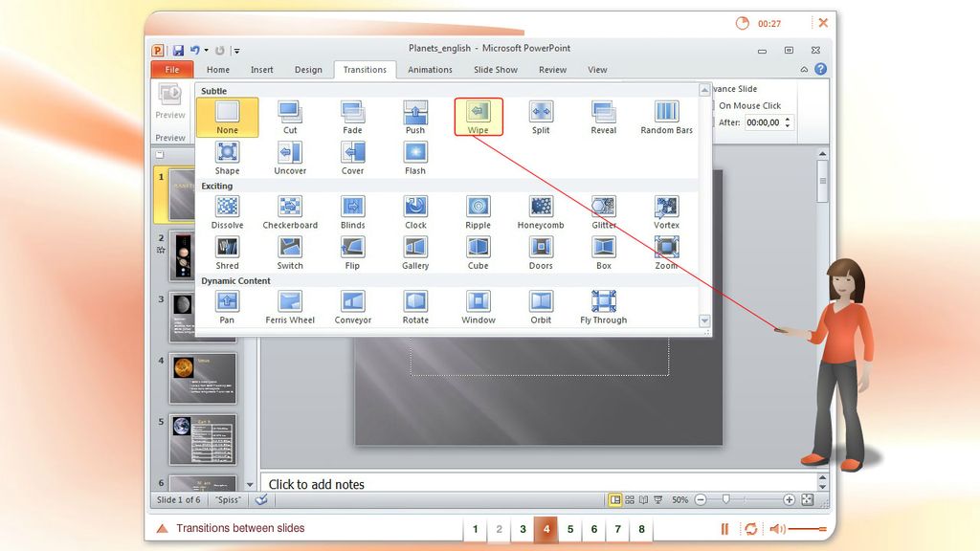Viewport: 980px width, 551px height.
Task: Apply the Fly Through transition
Action: point(603,307)
